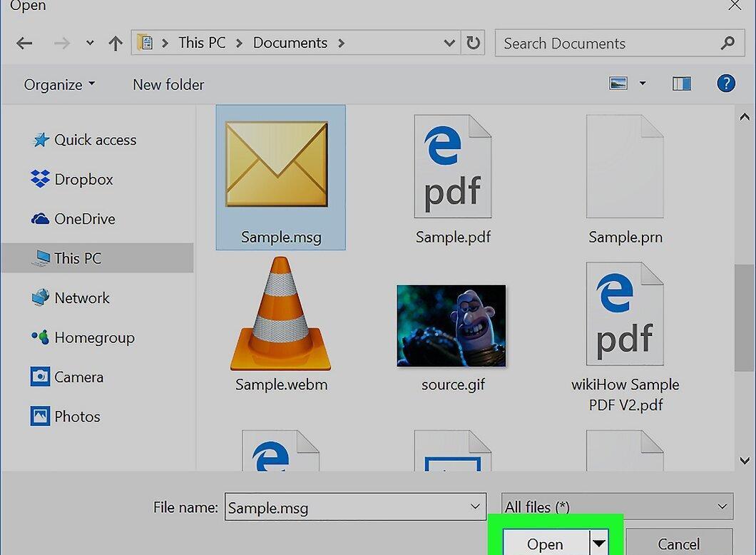Screen dimensions: 756x555
Task: Show the preview pane
Action: click(x=682, y=83)
